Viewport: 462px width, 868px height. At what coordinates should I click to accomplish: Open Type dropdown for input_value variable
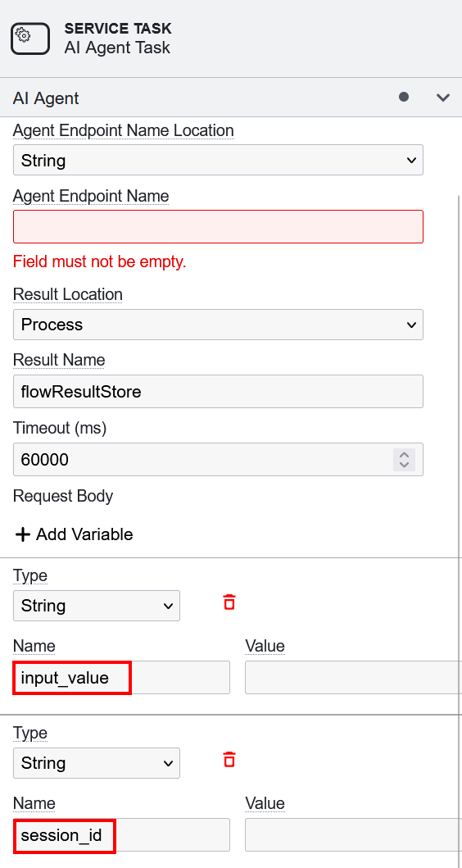click(x=97, y=606)
